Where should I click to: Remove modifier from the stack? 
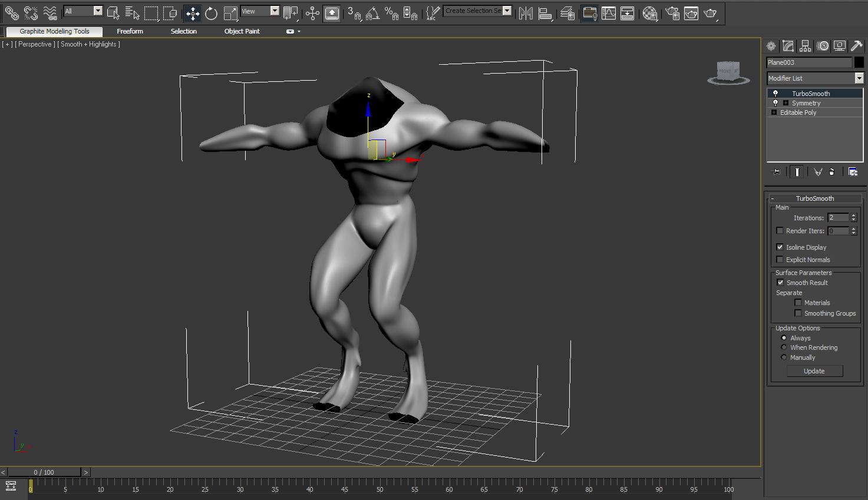tap(831, 171)
